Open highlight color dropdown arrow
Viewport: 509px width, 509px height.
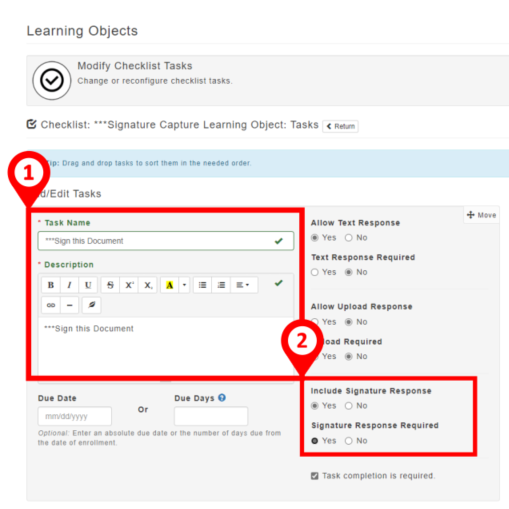[x=184, y=285]
